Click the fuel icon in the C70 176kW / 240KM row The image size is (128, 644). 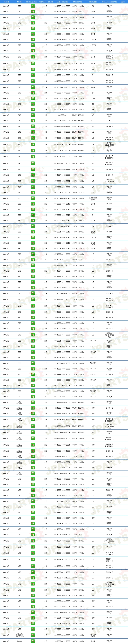point(33,39)
